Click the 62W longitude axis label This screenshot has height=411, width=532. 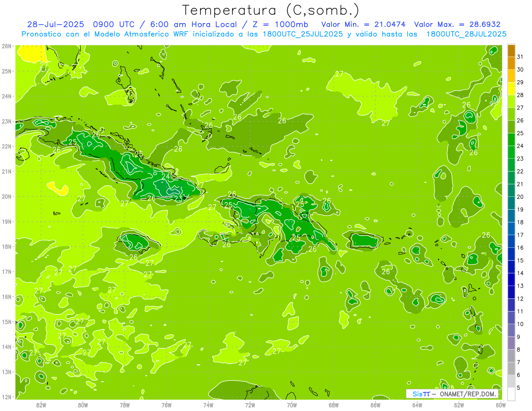pyautogui.click(x=459, y=405)
